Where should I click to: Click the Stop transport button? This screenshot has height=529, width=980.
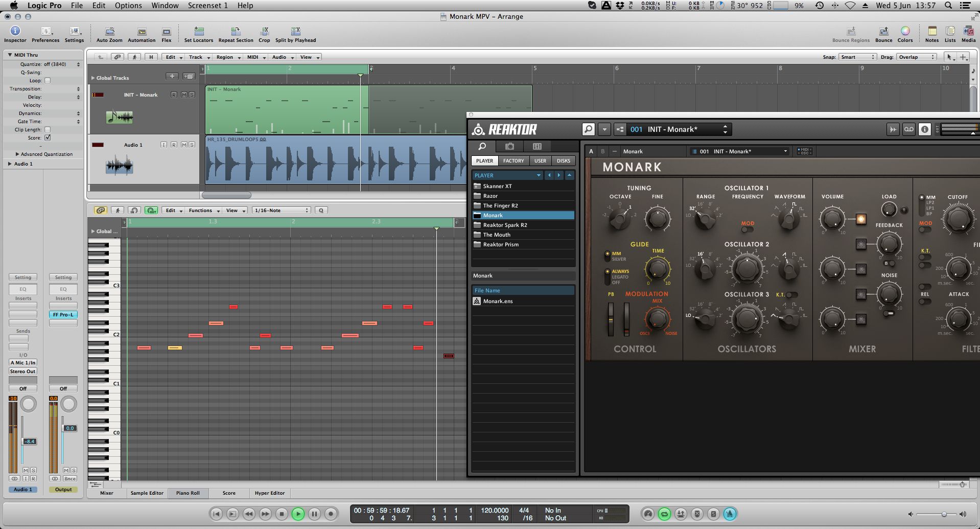[282, 514]
